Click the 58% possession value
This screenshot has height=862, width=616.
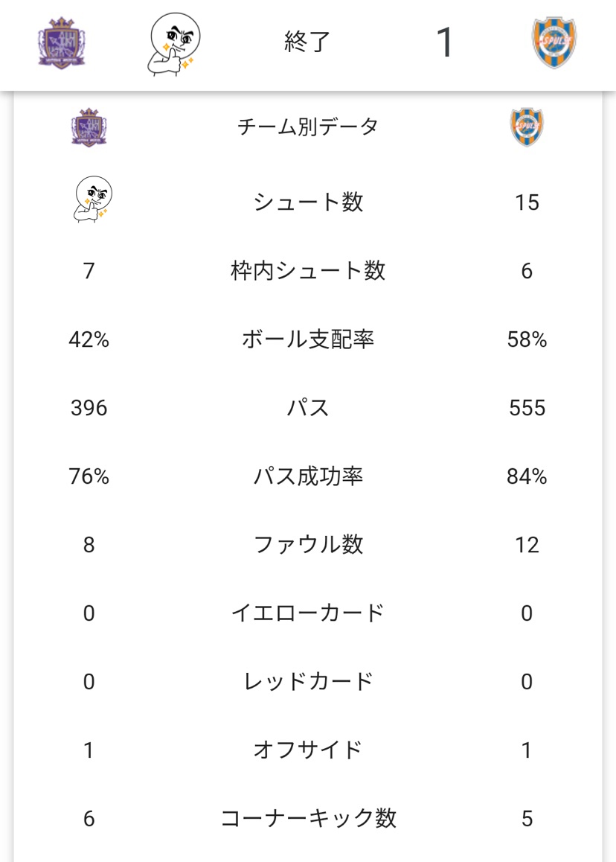pos(527,339)
